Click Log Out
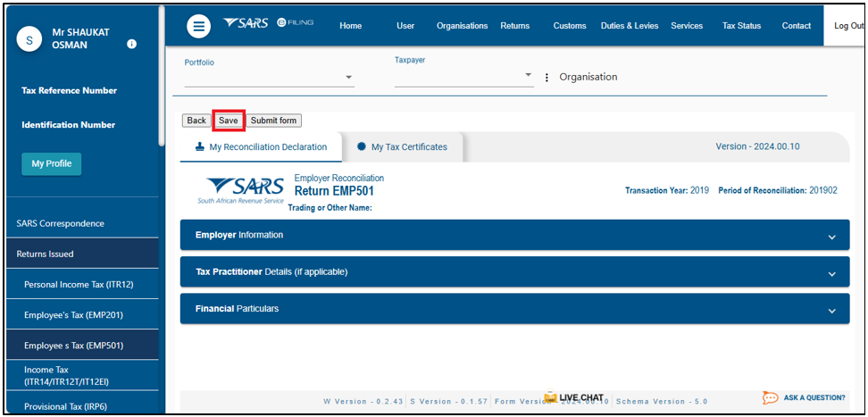 (x=846, y=26)
